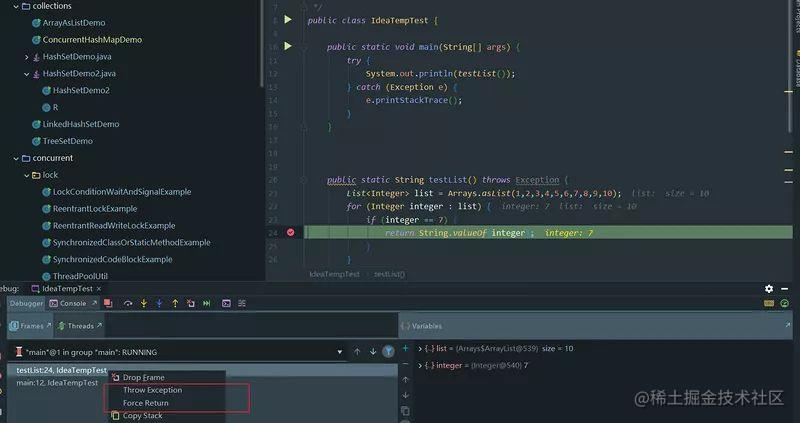Detach Console tab with arrow icon
This screenshot has width=800, height=423.
(x=94, y=303)
